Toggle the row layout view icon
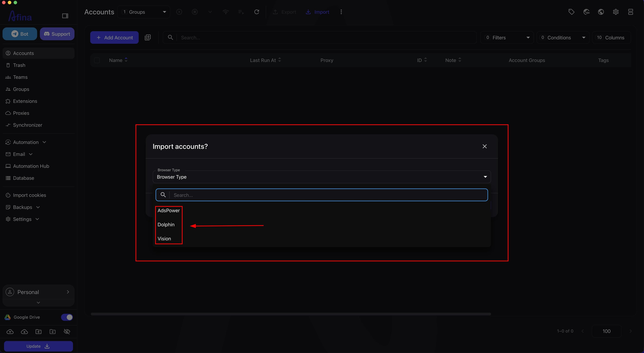This screenshot has height=353, width=644. [631, 12]
